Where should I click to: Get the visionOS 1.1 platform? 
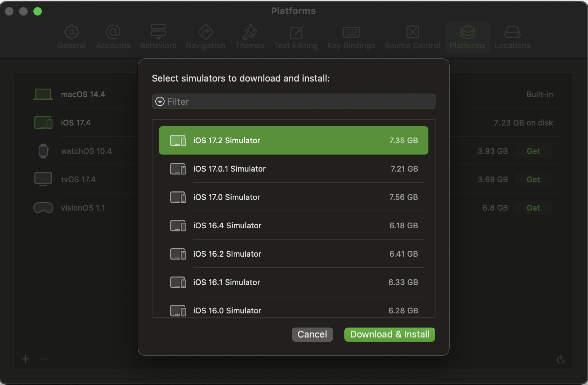click(x=533, y=208)
